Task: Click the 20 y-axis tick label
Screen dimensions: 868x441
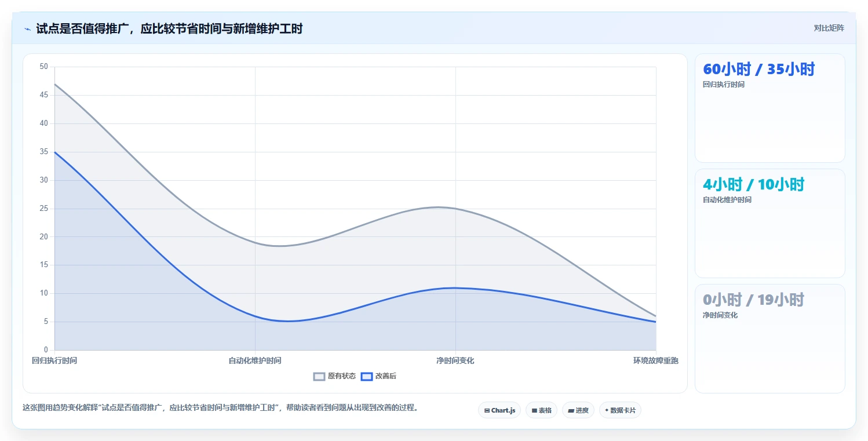Action: click(44, 236)
